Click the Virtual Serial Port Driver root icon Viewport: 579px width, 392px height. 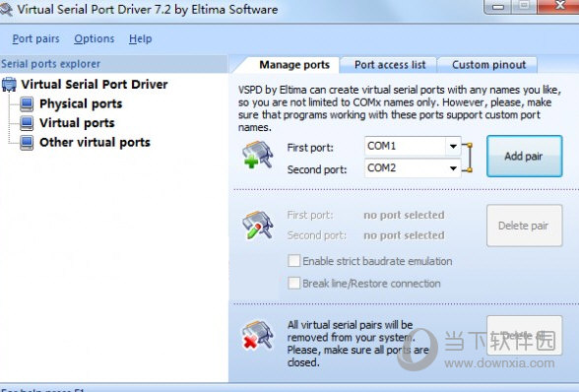pos(9,85)
